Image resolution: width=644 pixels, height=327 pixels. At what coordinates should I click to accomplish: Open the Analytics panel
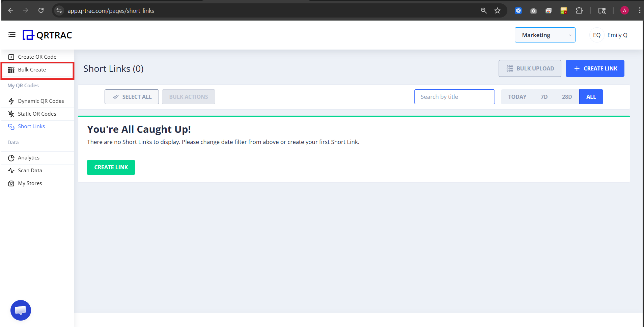[x=29, y=157]
